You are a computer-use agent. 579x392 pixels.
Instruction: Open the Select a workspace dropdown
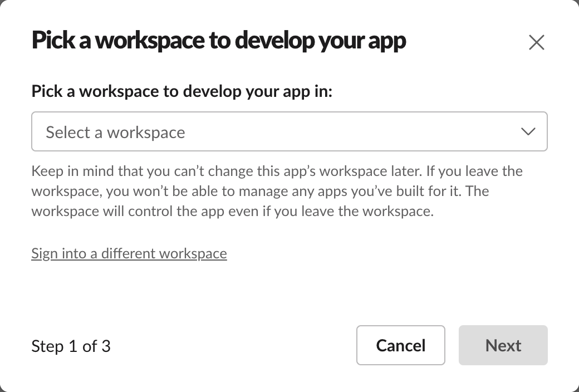289,132
